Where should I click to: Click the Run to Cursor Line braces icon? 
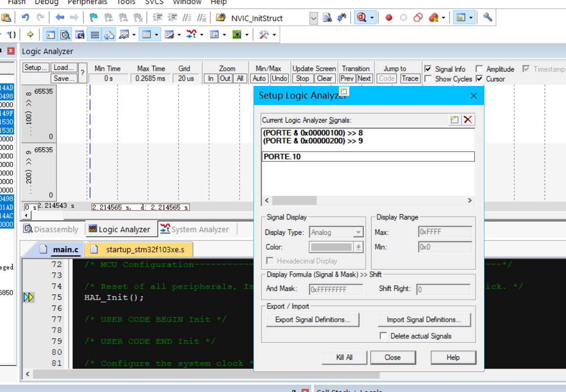click(x=11, y=35)
